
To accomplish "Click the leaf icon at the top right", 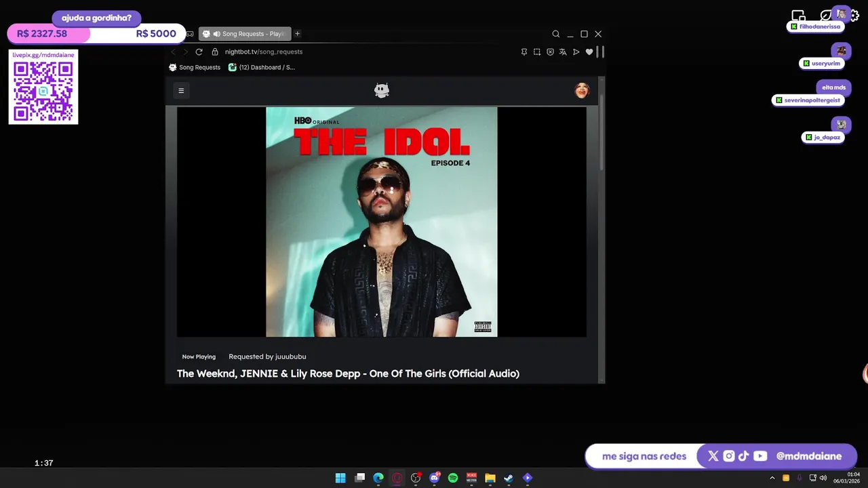I will (x=826, y=16).
